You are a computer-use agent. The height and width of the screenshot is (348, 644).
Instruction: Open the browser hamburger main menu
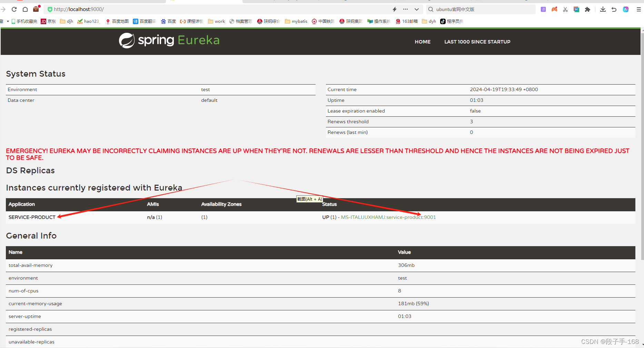(x=638, y=9)
